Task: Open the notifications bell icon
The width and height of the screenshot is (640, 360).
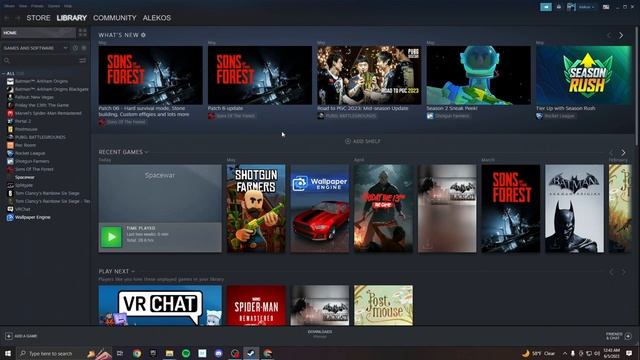Action: click(559, 7)
